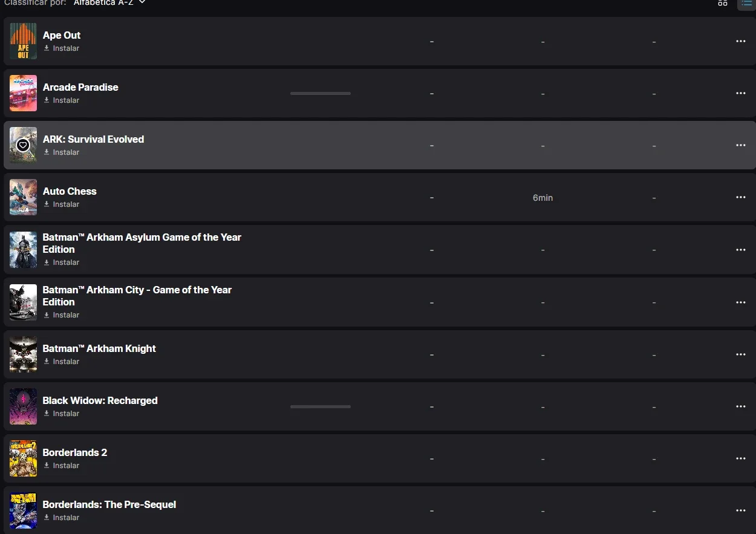Open more options for Batman Arkham Knight
This screenshot has height=534, width=756.
pos(741,354)
